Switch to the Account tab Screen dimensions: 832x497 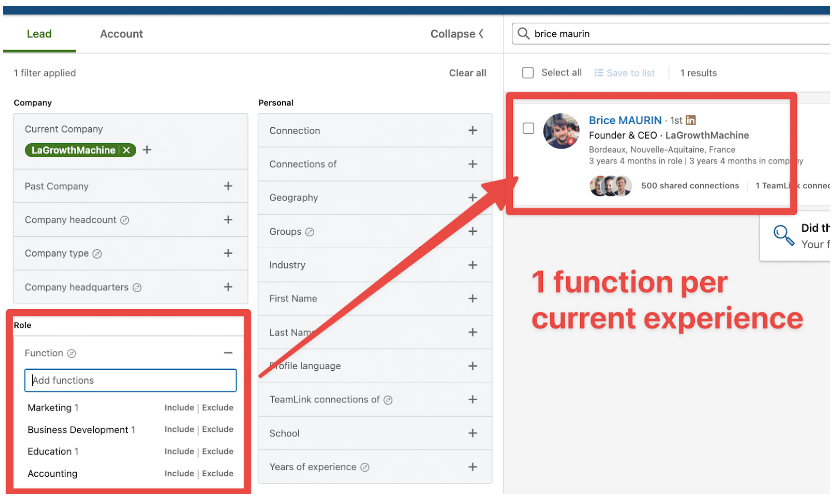121,34
